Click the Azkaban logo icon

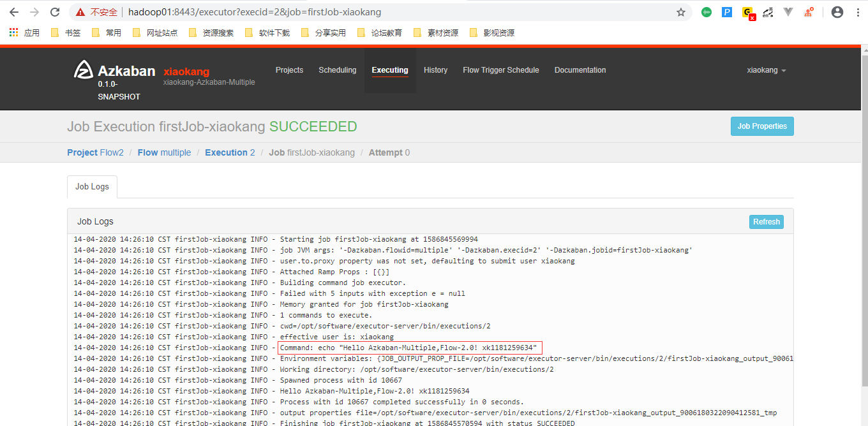[84, 70]
